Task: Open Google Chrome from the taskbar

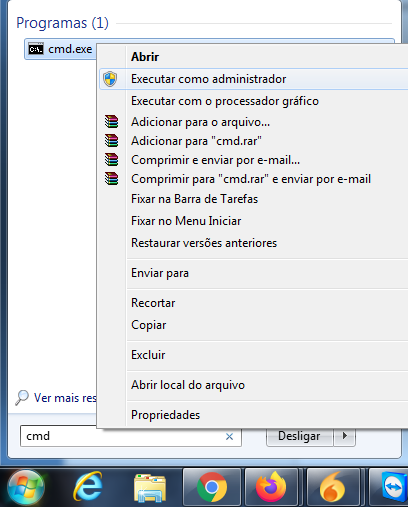Action: pos(212,487)
